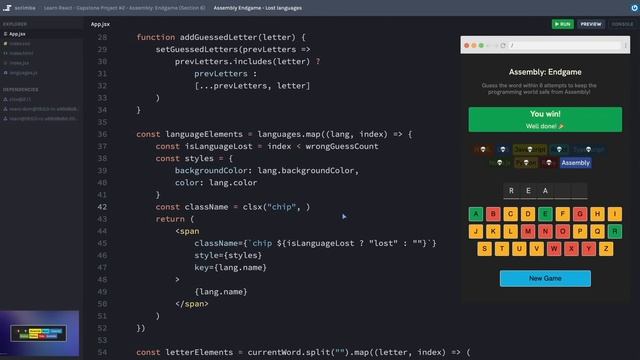This screenshot has height=360, width=640.
Task: Reload the mini browser preview
Action: (503, 45)
